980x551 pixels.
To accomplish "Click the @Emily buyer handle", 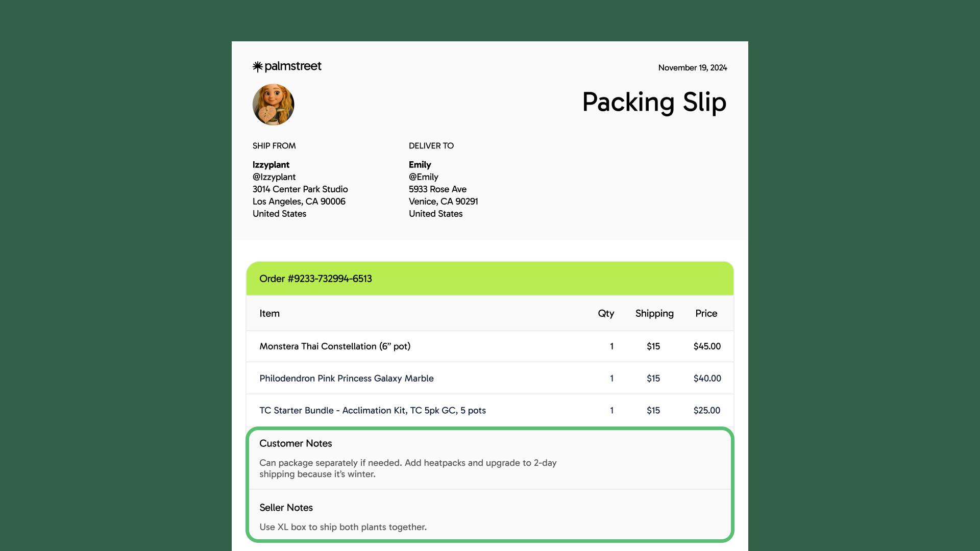I will click(x=424, y=177).
